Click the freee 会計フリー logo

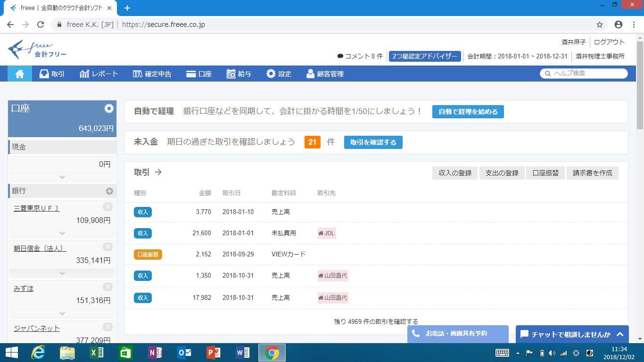coord(37,49)
